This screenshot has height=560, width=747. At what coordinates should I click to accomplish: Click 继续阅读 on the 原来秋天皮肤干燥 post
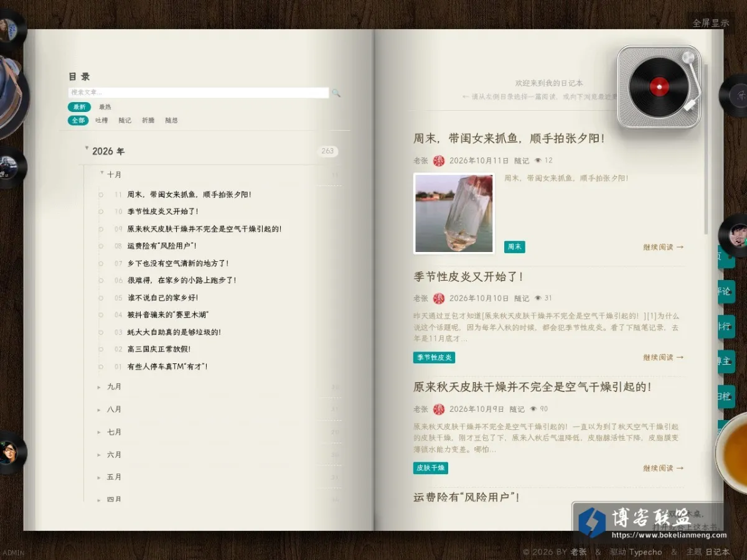click(663, 468)
